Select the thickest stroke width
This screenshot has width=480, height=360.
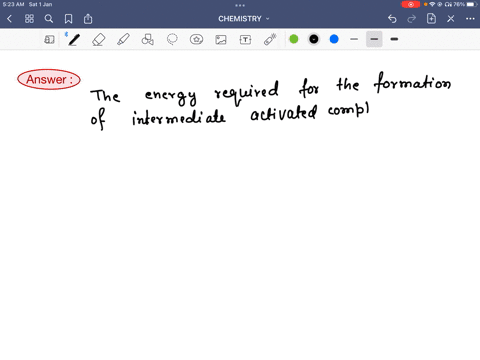pyautogui.click(x=394, y=39)
